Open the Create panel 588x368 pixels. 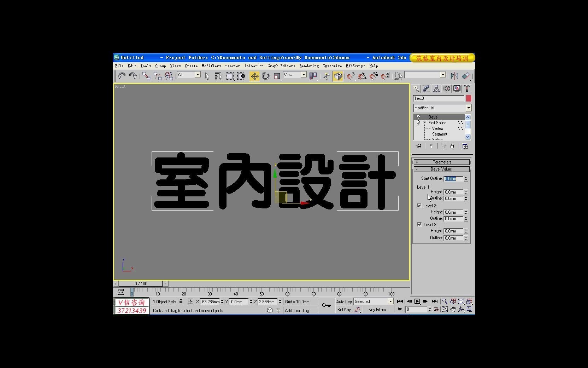pos(416,88)
